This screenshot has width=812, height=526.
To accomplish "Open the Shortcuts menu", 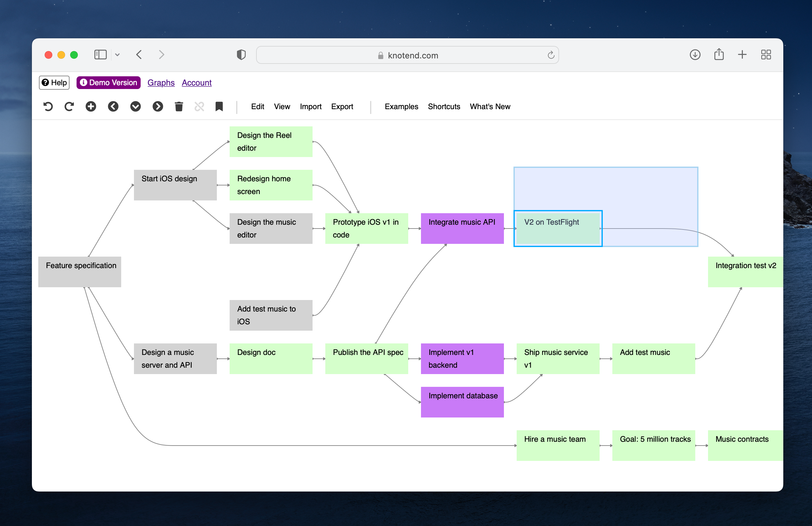I will [444, 107].
